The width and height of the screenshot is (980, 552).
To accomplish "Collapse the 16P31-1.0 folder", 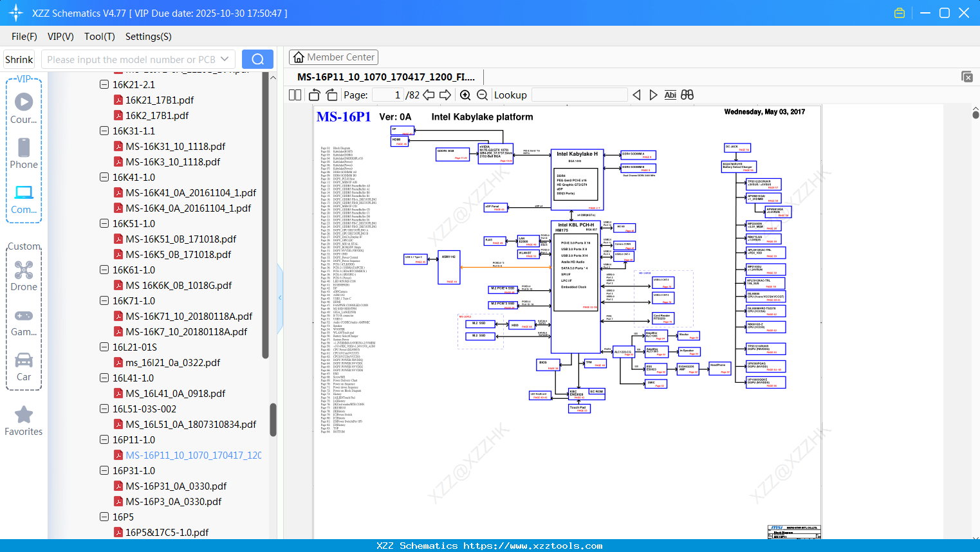I will click(104, 470).
